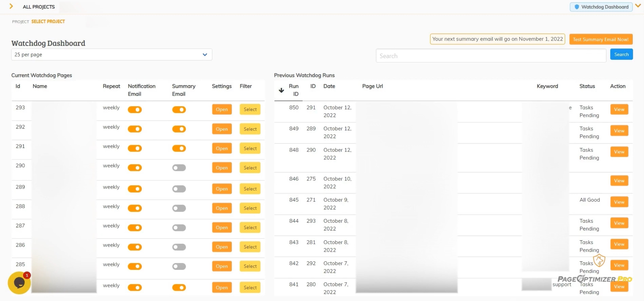This screenshot has width=644, height=301.
Task: Click the SELECT PROJECT label
Action: pyautogui.click(x=48, y=21)
